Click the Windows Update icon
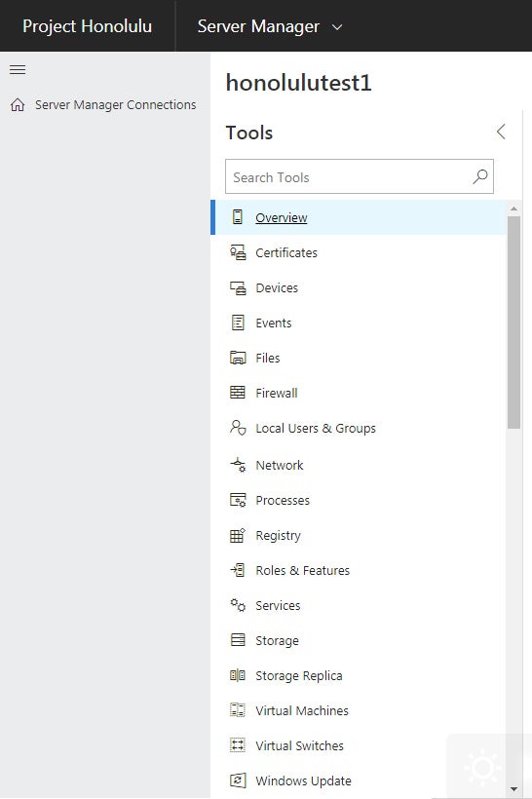Viewport: 532px width, 799px height. click(x=238, y=780)
